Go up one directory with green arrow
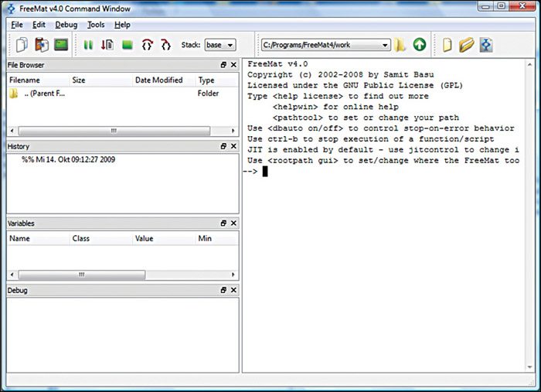 click(419, 45)
